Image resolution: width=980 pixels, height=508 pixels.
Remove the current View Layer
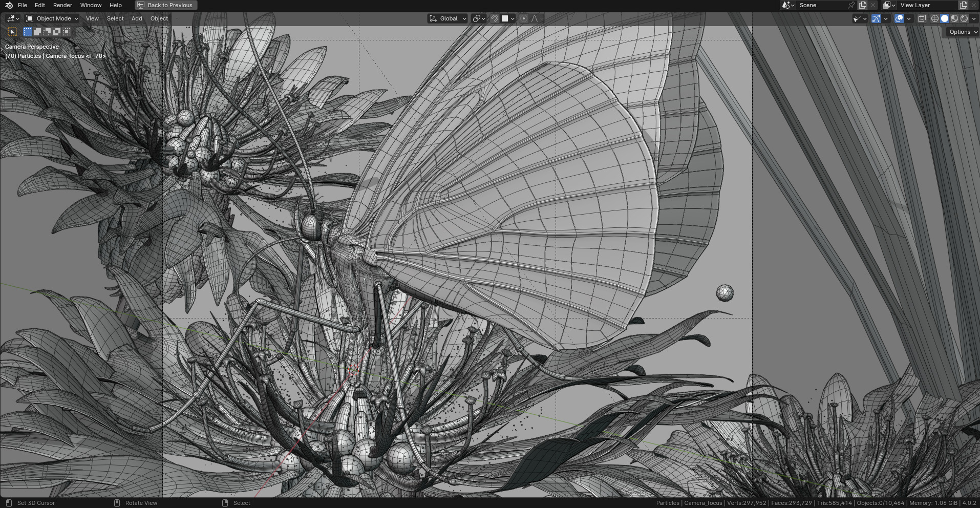pyautogui.click(x=974, y=5)
